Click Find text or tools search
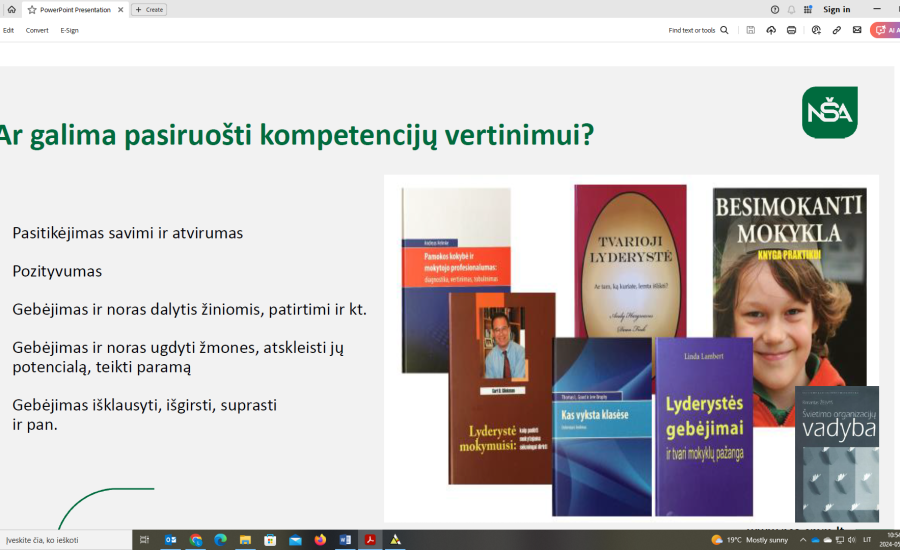The width and height of the screenshot is (900, 550). tap(692, 30)
